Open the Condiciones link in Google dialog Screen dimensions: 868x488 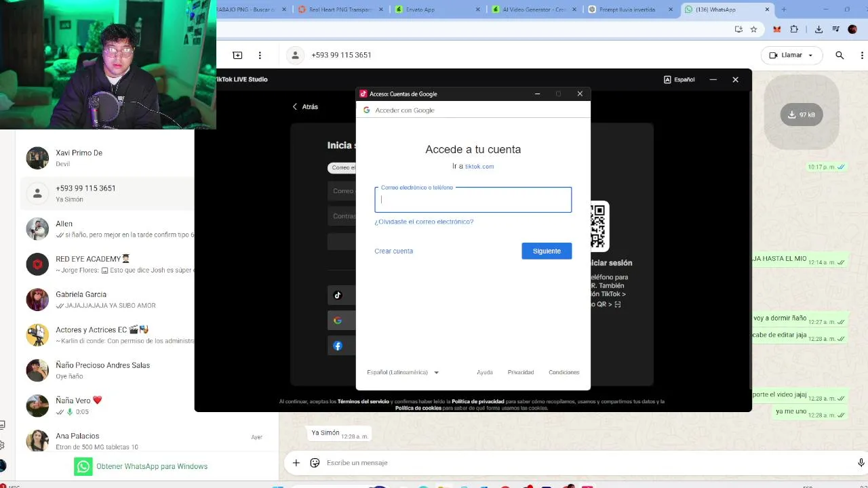pyautogui.click(x=564, y=372)
